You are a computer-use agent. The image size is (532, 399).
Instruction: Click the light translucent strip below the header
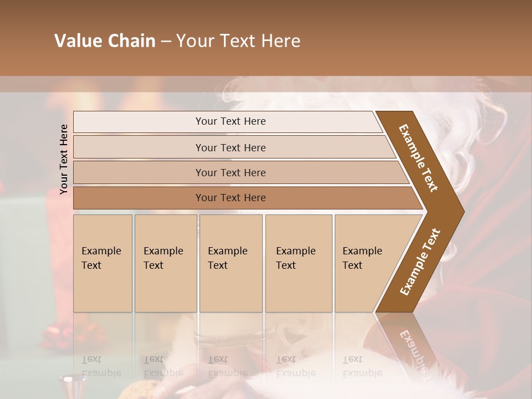pyautogui.click(x=266, y=84)
